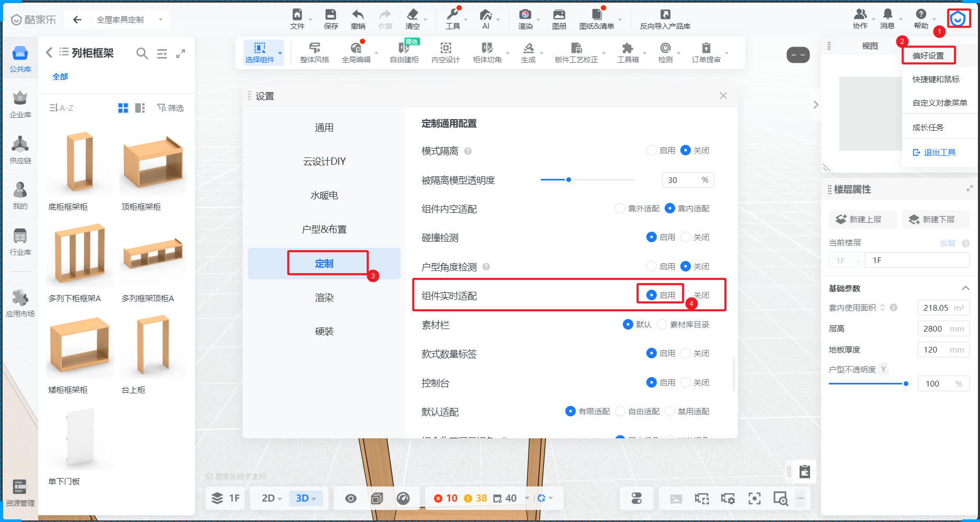The width and height of the screenshot is (980, 522).
Task: Select 关闭 for 碰撞检测
Action: point(686,237)
